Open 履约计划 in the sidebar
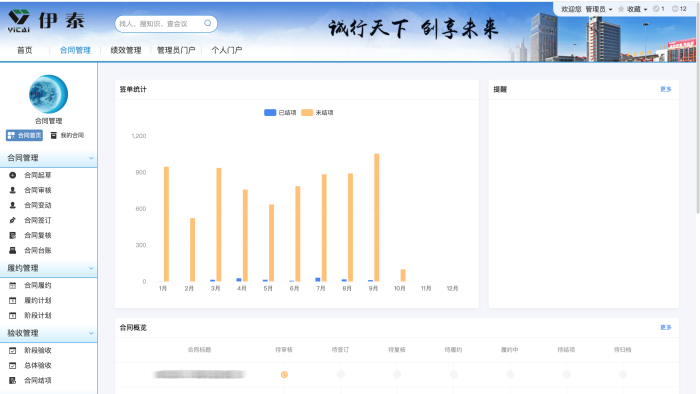700x394 pixels. (38, 300)
